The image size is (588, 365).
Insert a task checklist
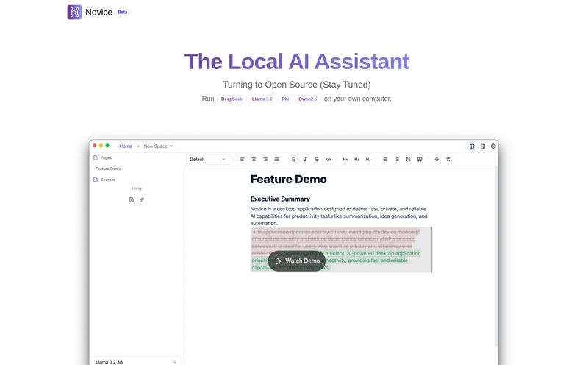[x=408, y=159]
